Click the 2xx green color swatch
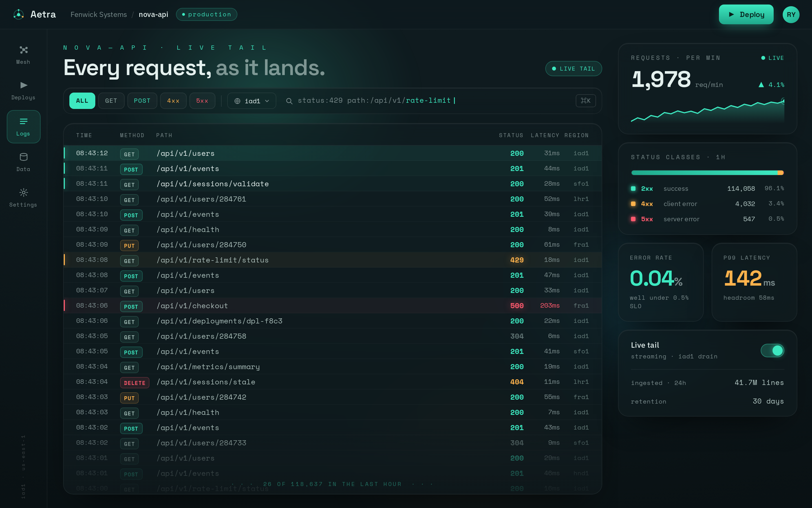Viewport: 812px width, 508px height. coord(633,189)
